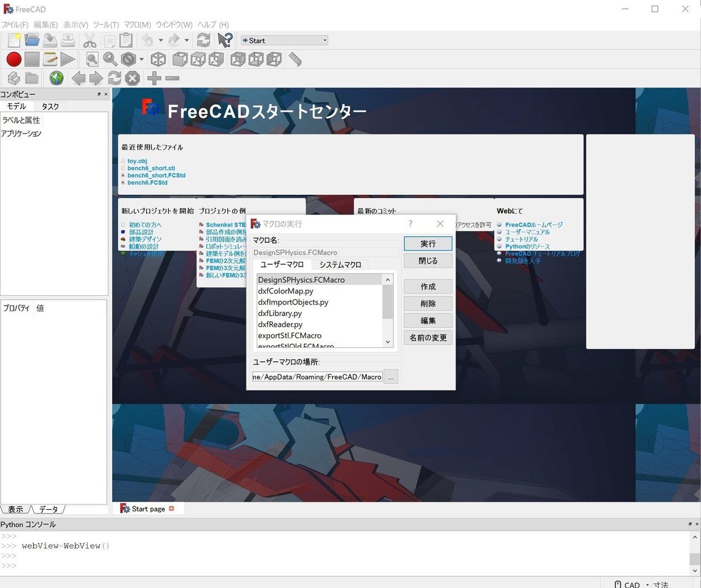Screen dimensions: 701x588
Task: Open the マクロ(M) menu
Action: pos(137,25)
